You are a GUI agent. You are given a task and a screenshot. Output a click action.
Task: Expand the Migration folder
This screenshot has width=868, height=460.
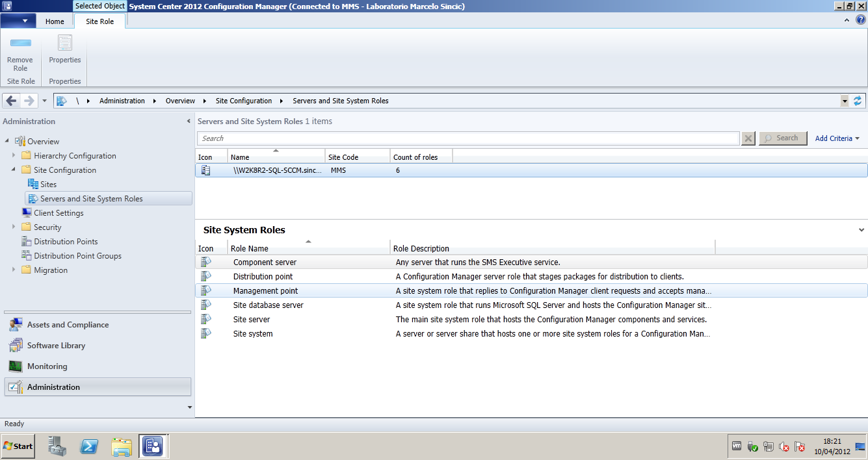click(x=14, y=270)
